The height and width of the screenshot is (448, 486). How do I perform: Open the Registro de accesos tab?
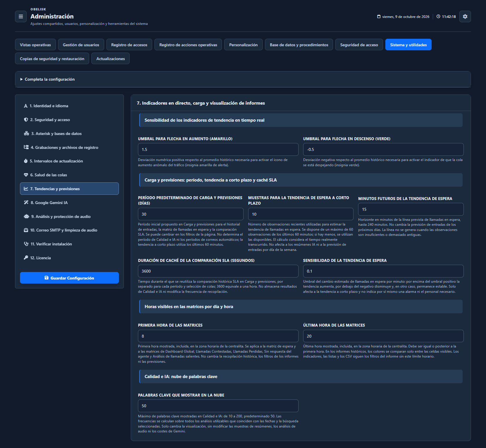129,45
